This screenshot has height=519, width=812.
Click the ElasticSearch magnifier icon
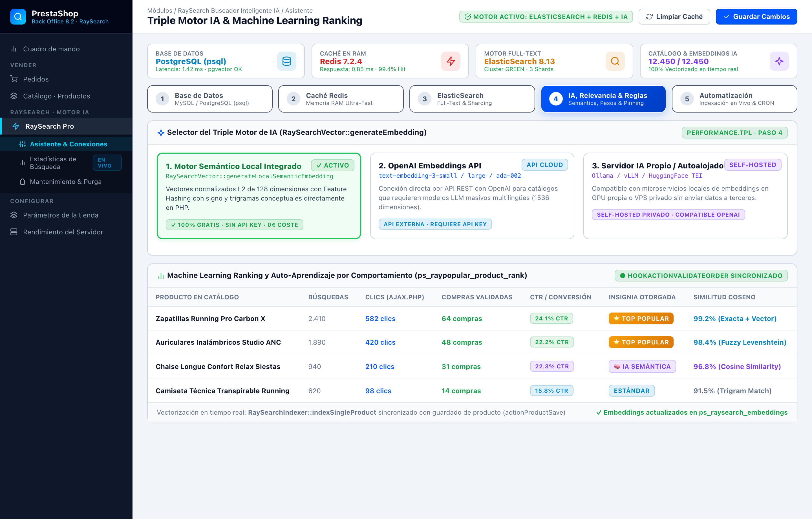pos(615,61)
